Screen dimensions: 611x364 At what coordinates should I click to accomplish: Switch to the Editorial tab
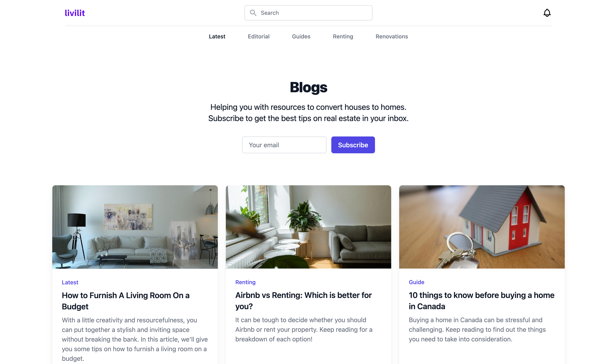258,36
